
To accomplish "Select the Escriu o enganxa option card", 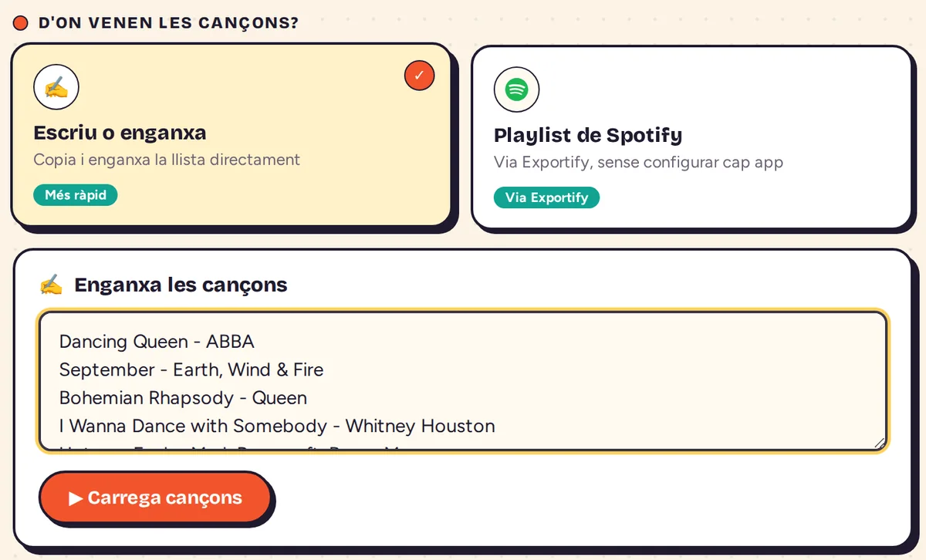I will pyautogui.click(x=231, y=135).
